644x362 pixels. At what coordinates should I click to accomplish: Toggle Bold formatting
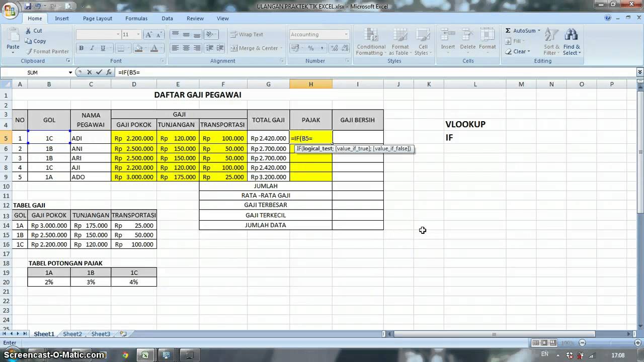point(81,48)
